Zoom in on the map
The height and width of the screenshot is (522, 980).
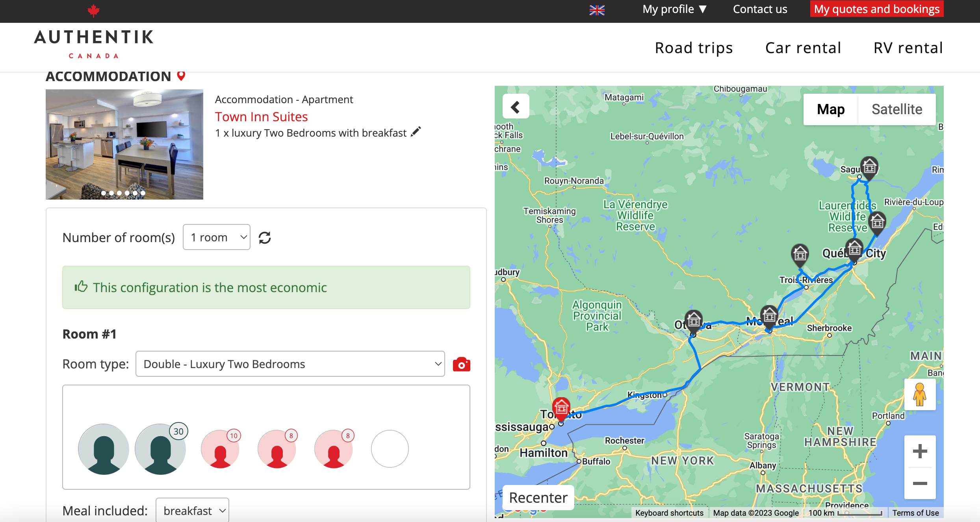point(920,451)
